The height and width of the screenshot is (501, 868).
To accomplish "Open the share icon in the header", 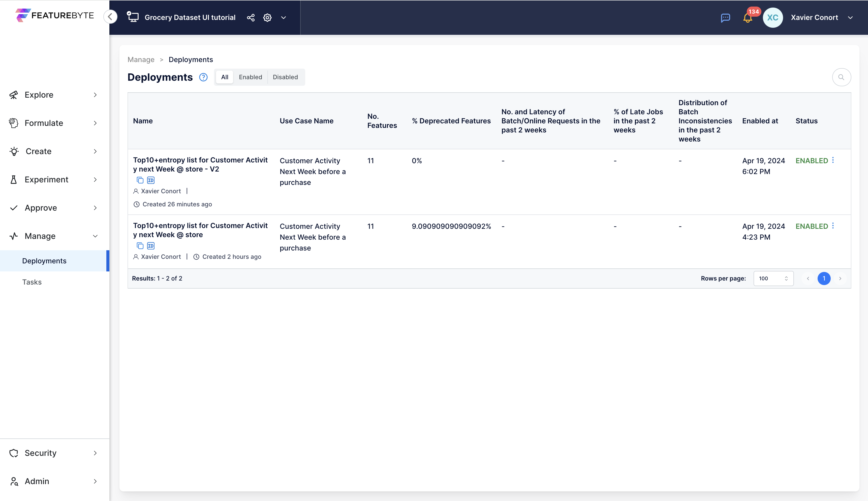I will [251, 18].
